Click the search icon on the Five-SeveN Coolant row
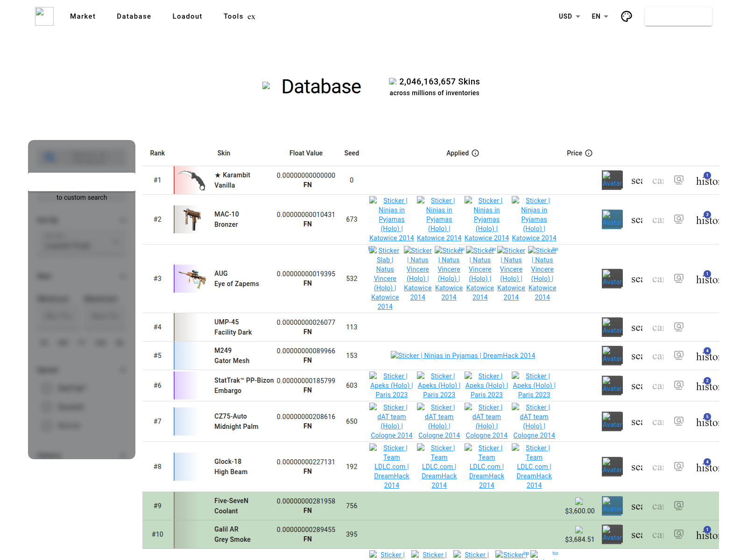This screenshot has height=560, width=747. 637,506
